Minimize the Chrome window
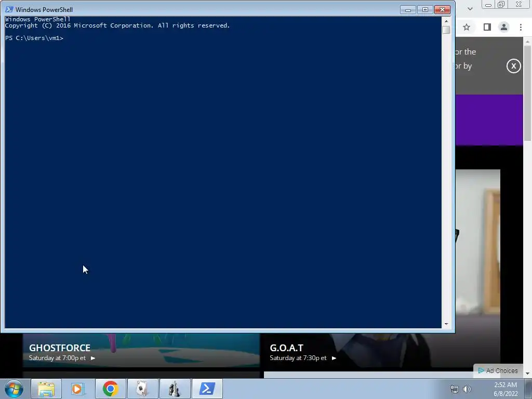The image size is (532, 399). point(488,4)
